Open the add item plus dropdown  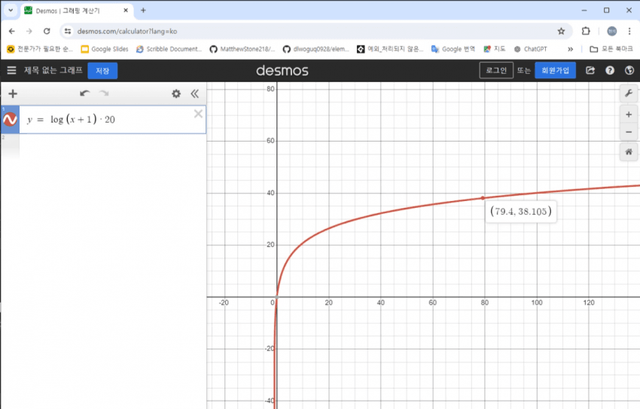[x=12, y=93]
